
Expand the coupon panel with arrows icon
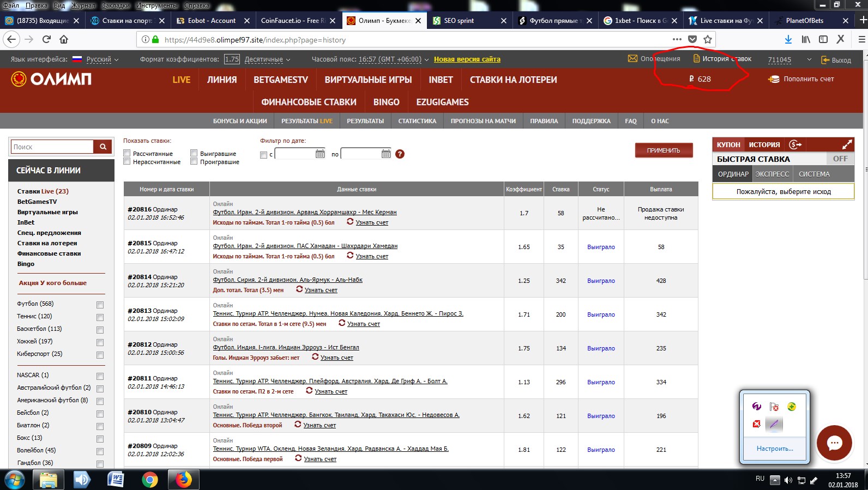(847, 144)
